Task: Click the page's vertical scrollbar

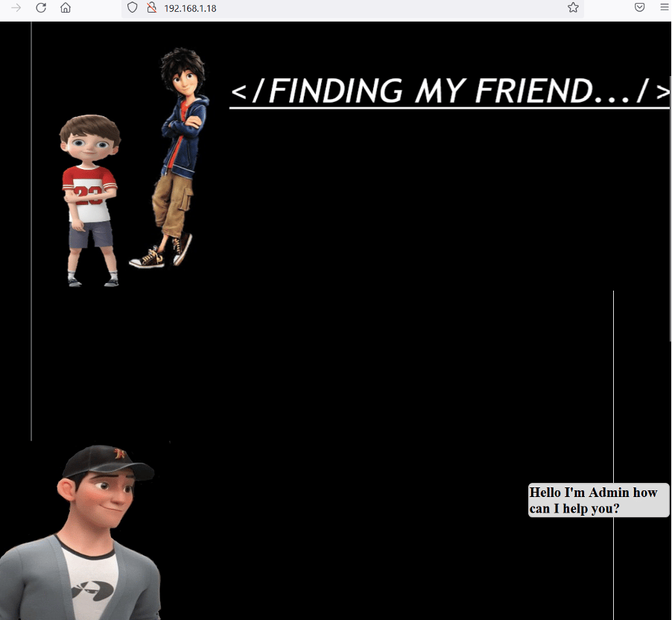Action: [670, 209]
